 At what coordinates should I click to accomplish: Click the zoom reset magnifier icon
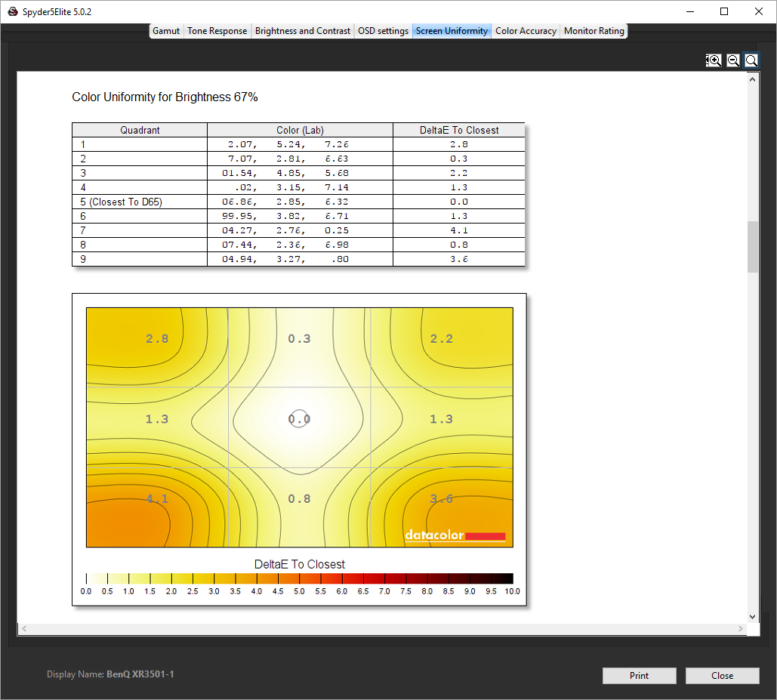(x=751, y=60)
